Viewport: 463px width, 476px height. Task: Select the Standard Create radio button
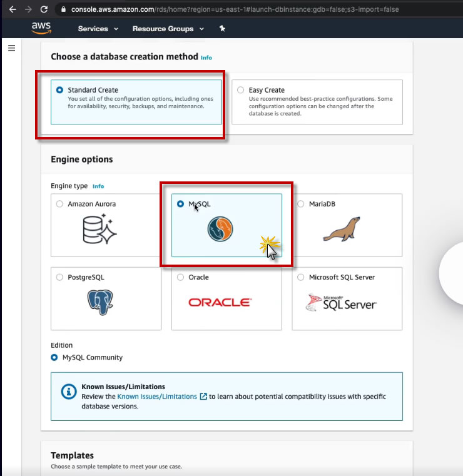[x=59, y=90]
